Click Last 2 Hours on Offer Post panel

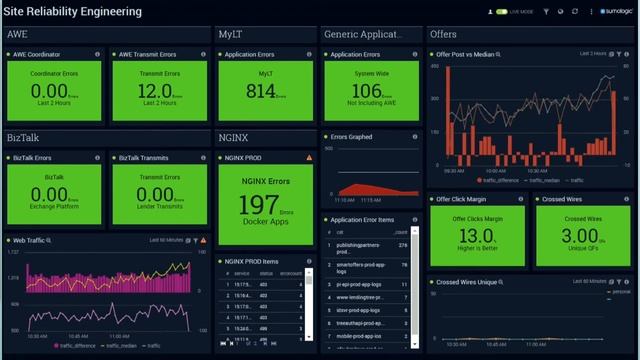coord(593,53)
